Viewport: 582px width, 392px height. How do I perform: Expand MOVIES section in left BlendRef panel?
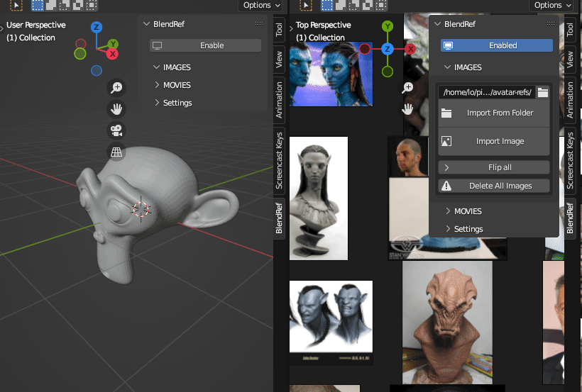(172, 85)
